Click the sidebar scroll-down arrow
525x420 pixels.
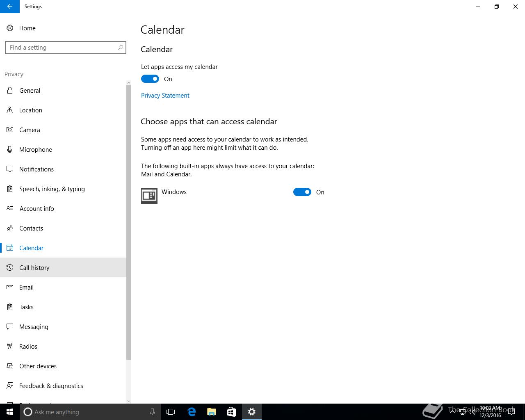[129, 401]
